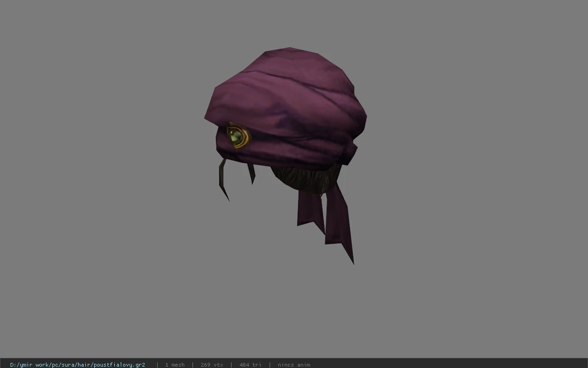Click the file path poustfialovy.gr2 in status bar
588x368 pixels.
point(78,365)
